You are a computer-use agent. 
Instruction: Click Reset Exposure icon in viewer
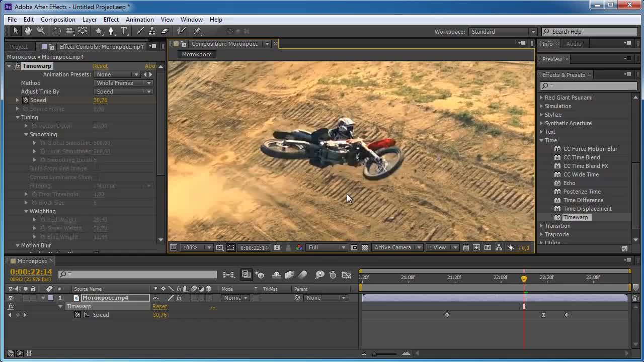click(x=511, y=247)
